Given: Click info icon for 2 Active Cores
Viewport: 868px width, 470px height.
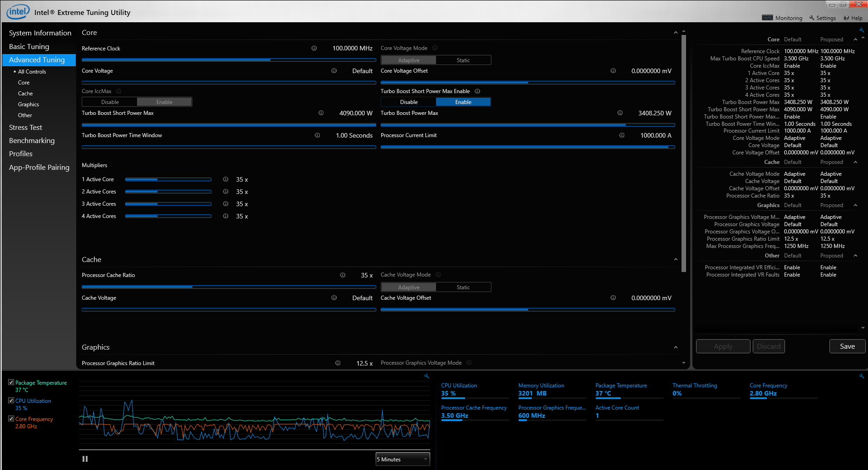Looking at the screenshot, I should pos(226,192).
